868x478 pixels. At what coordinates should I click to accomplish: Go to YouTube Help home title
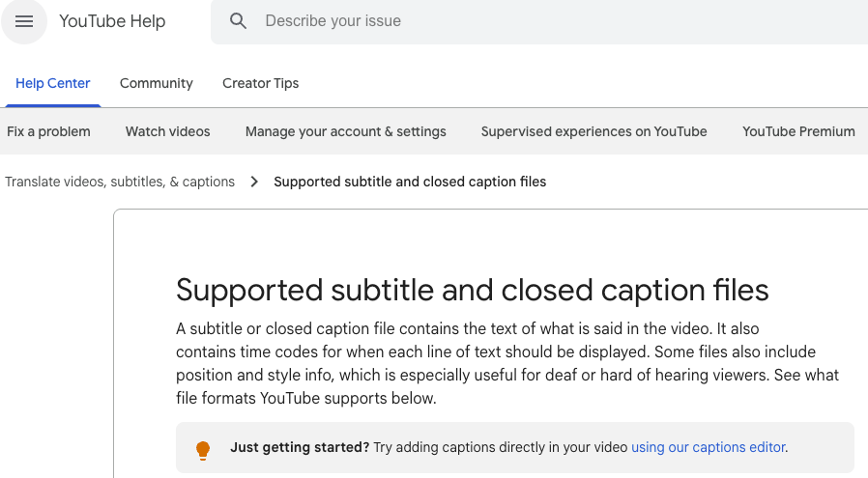point(112,21)
